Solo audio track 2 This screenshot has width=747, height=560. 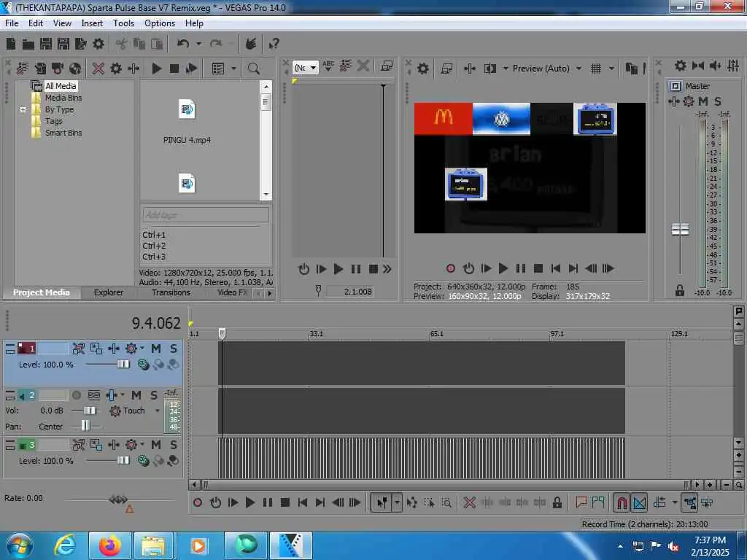point(153,395)
